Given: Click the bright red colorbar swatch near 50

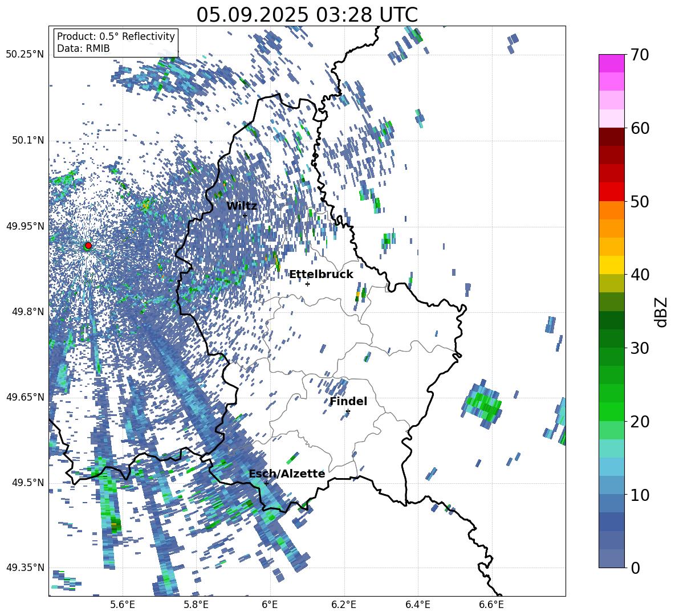Looking at the screenshot, I should click(611, 192).
